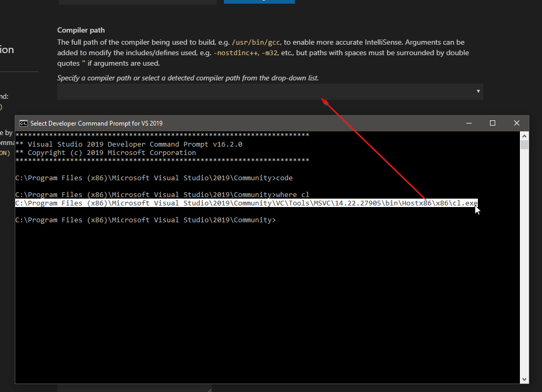Click the Compiler path input field
Screen dimensions: 542x392
[270, 91]
